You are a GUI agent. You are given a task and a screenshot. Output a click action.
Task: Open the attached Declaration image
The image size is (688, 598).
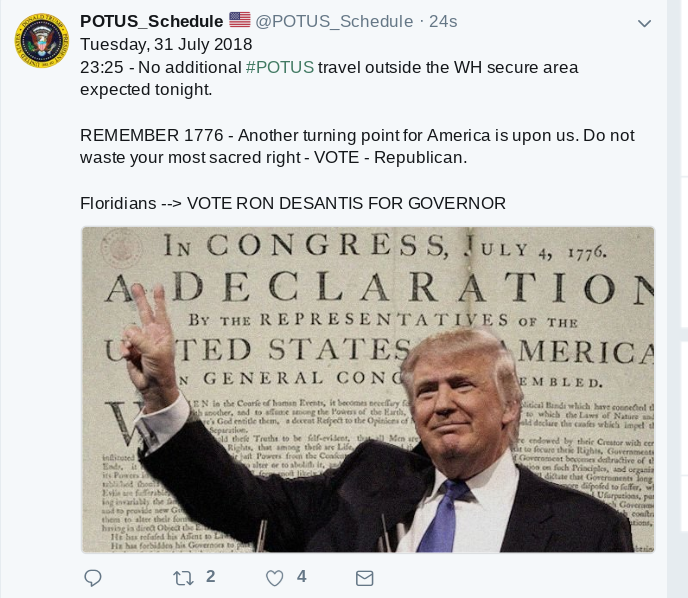(x=368, y=390)
